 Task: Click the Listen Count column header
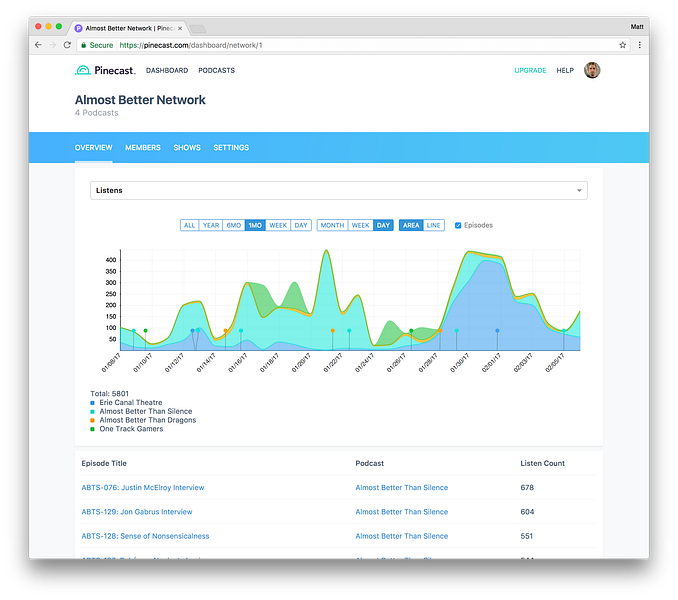pos(542,463)
